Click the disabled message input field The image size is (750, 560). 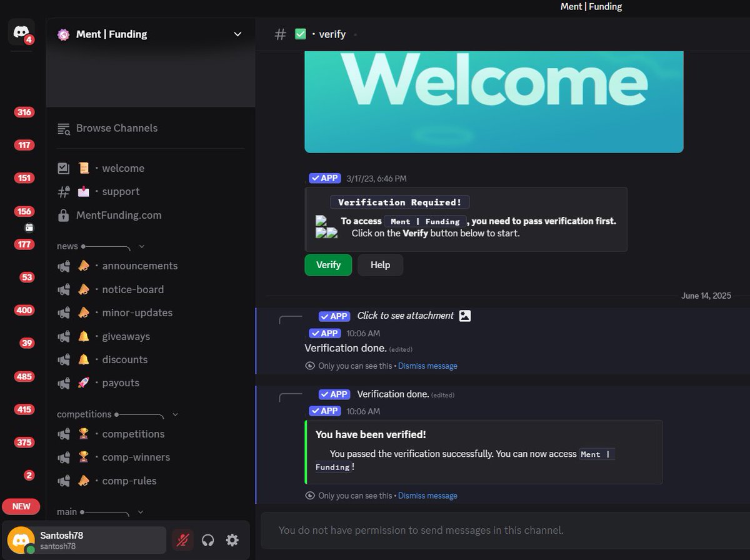pyautogui.click(x=505, y=530)
